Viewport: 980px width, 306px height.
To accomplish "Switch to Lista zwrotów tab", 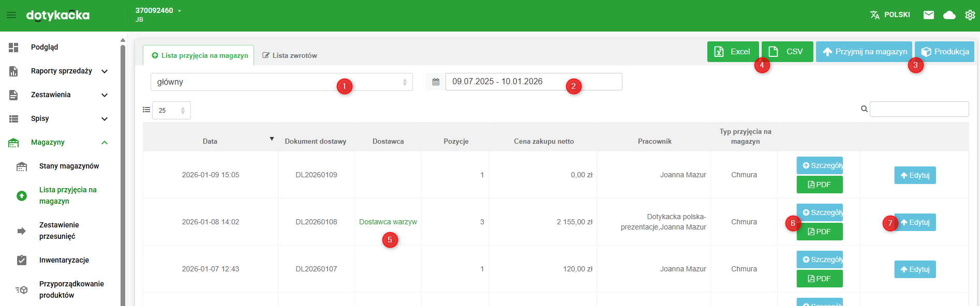I will (290, 55).
